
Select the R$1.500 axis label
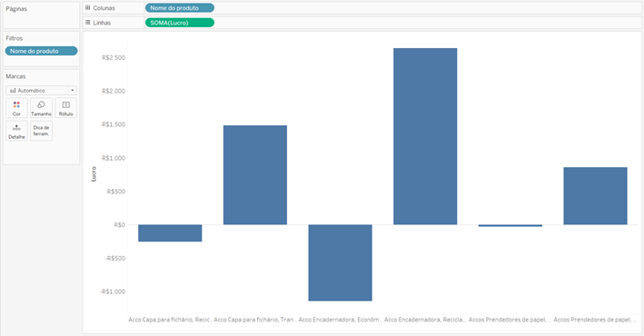[x=114, y=124]
